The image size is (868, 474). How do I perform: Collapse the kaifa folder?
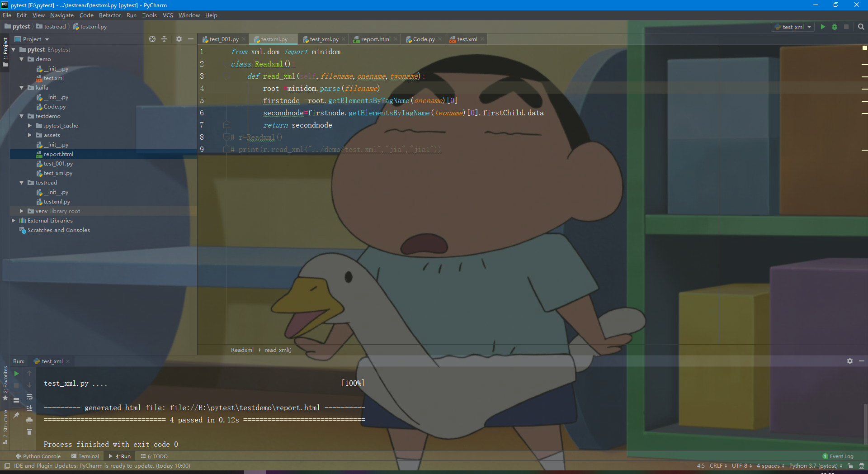(x=21, y=88)
